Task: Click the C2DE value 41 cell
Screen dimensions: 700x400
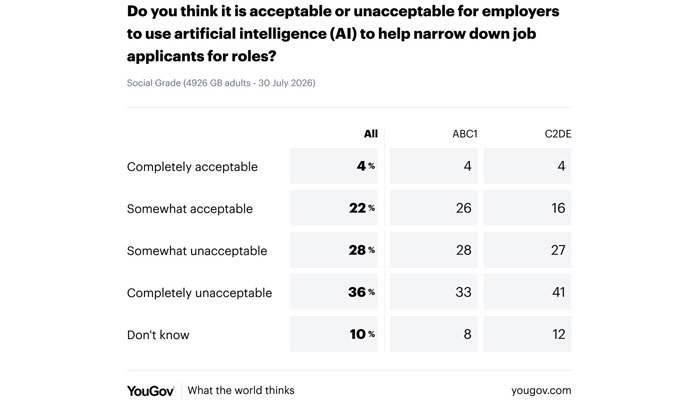Action: pyautogui.click(x=527, y=292)
